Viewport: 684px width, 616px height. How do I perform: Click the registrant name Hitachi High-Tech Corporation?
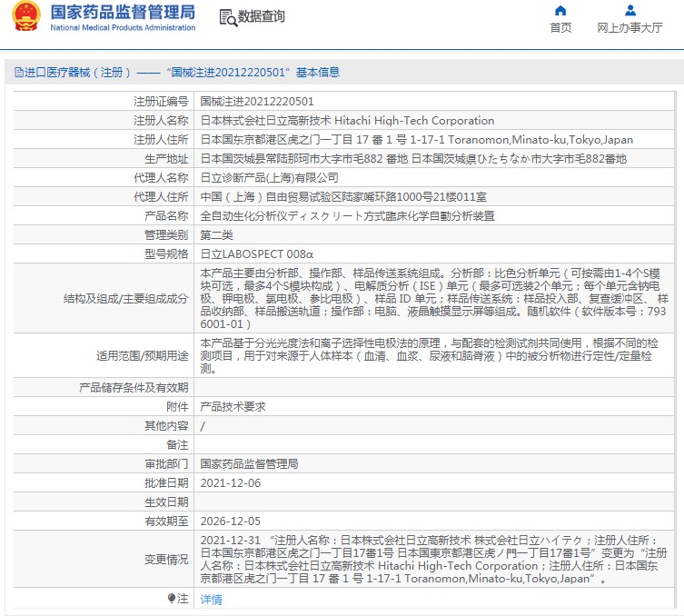point(347,121)
